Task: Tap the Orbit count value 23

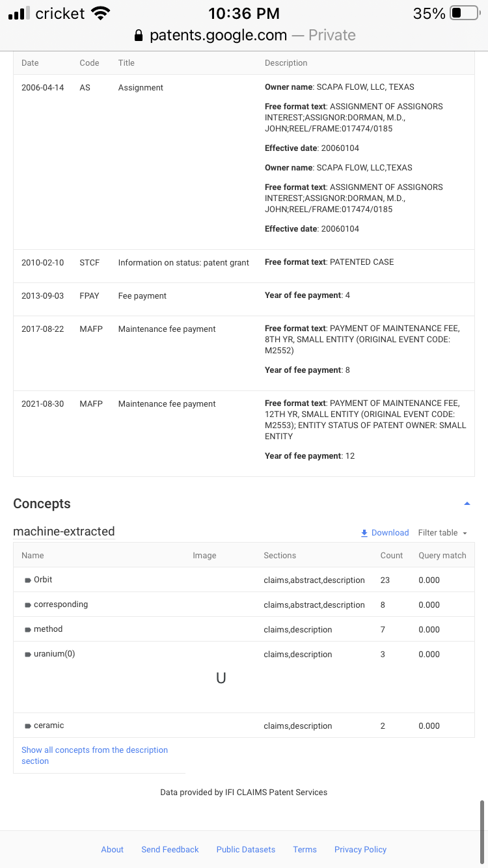Action: point(385,580)
